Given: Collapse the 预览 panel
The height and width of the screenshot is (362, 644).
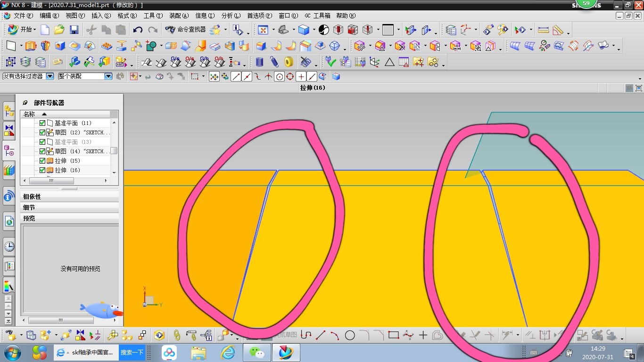Looking at the screenshot, I should tap(69, 218).
